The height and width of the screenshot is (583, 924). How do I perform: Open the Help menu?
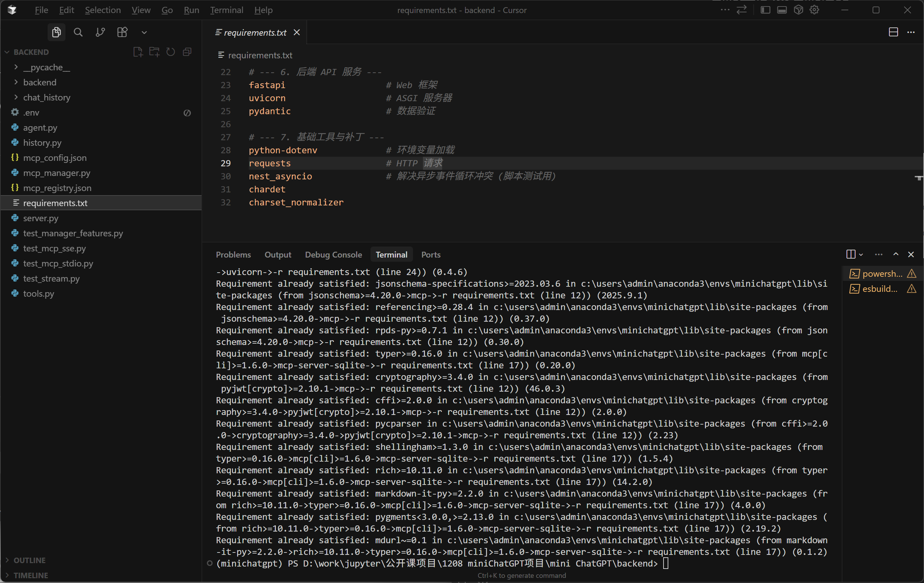click(263, 10)
